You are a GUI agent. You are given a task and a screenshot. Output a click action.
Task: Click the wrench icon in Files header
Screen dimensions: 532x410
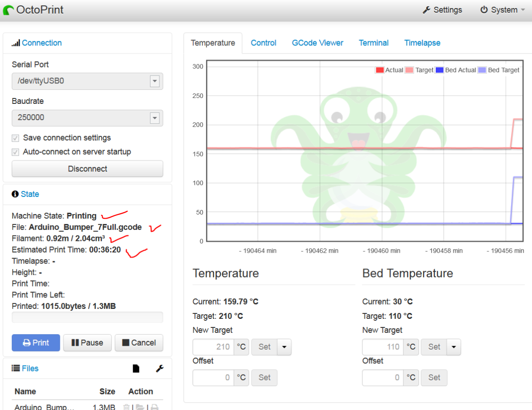click(160, 369)
